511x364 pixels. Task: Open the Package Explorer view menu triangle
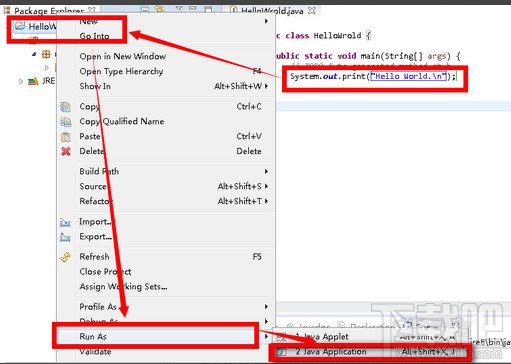coord(179,8)
